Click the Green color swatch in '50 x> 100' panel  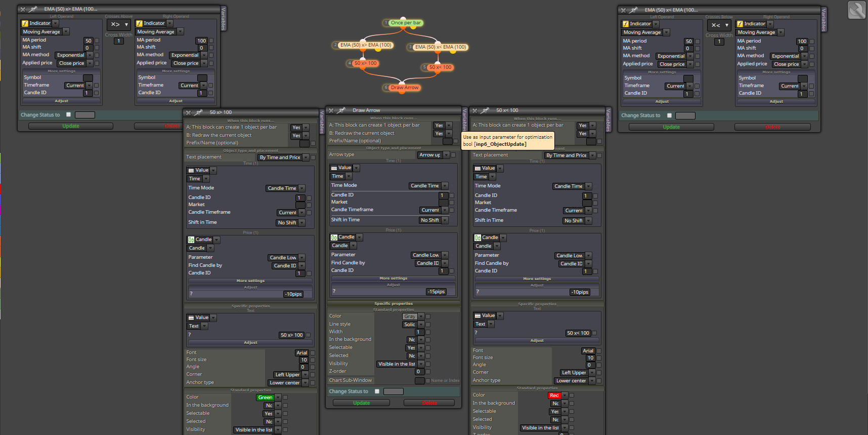point(265,398)
